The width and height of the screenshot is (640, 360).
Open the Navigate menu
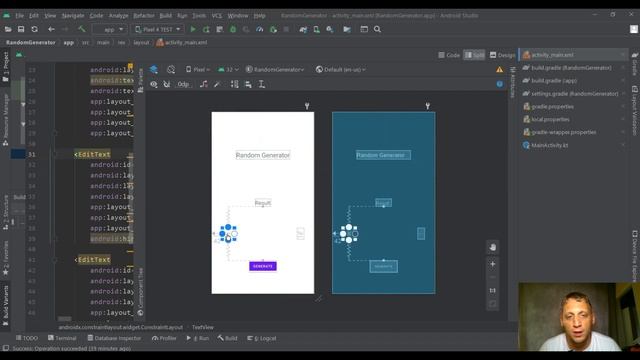73,16
